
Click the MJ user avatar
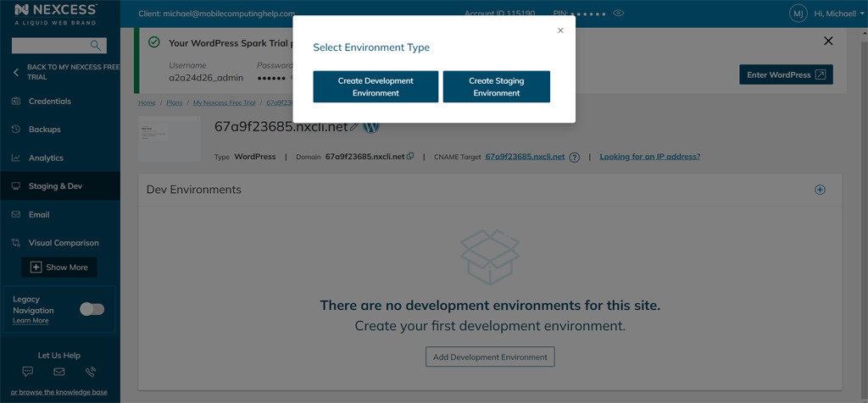[x=798, y=14]
